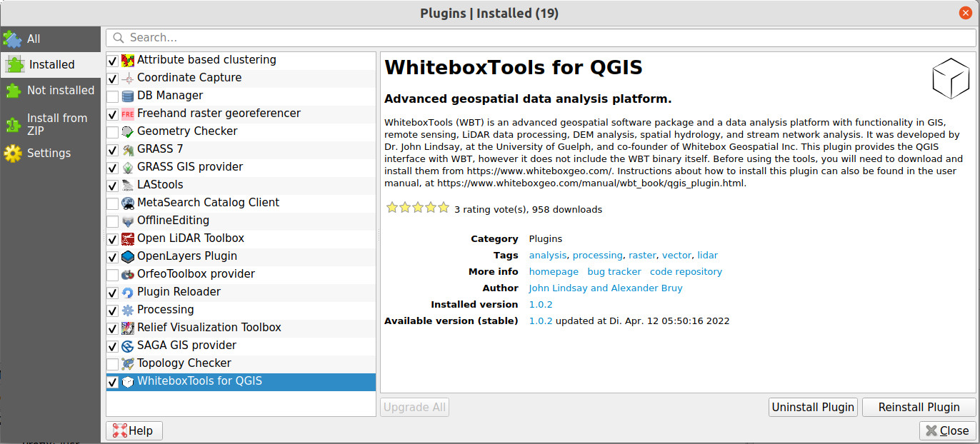Uncheck Attribute based clustering checkbox
This screenshot has width=980, height=444.
point(113,61)
